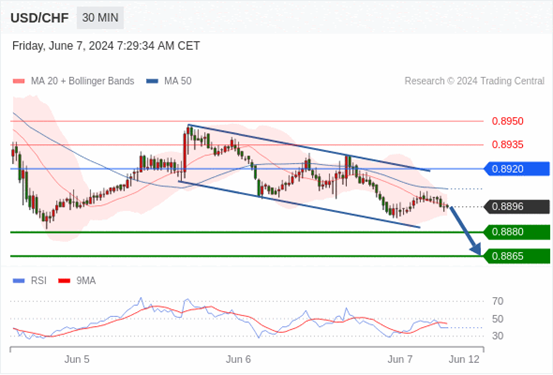
Task: Click the blue RSI legend swatch
Action: [x=19, y=281]
